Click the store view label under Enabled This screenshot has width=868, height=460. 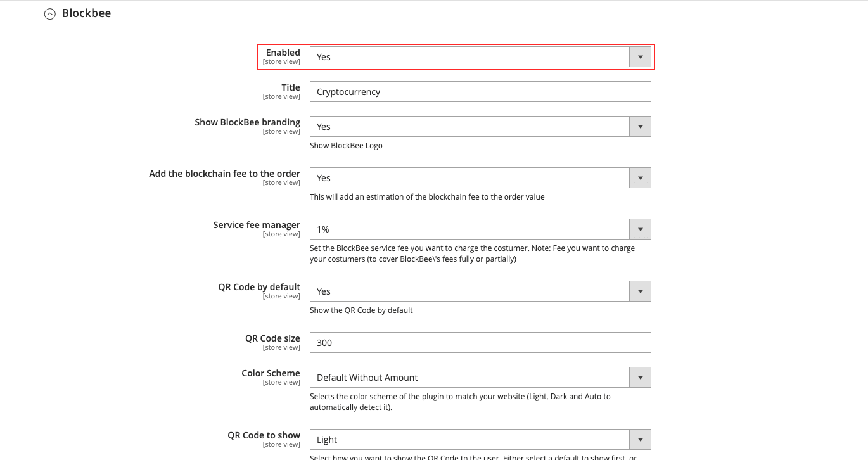click(x=281, y=61)
